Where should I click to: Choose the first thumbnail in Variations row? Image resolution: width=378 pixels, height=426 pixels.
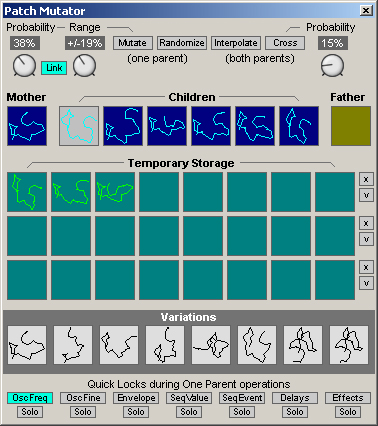click(x=27, y=345)
